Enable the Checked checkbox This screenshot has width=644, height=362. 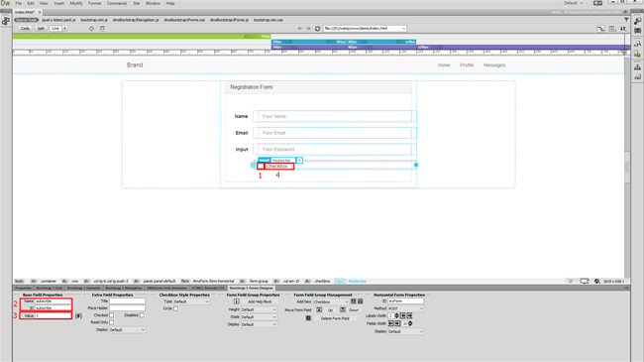coord(112,315)
